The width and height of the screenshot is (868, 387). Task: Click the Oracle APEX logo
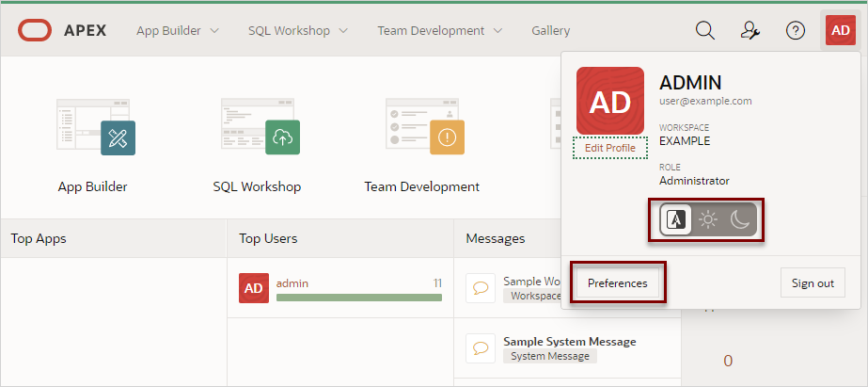[62, 30]
